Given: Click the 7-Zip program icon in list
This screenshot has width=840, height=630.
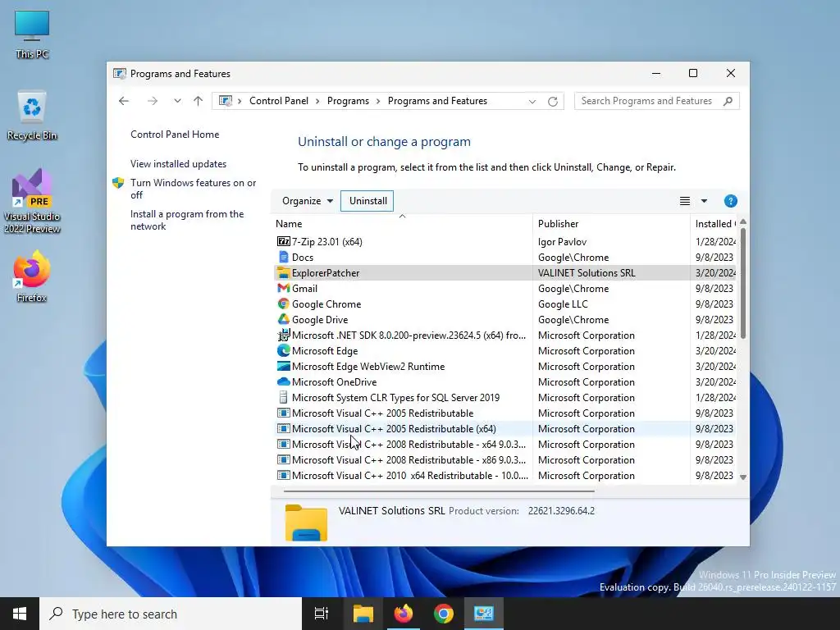Looking at the screenshot, I should tap(283, 242).
